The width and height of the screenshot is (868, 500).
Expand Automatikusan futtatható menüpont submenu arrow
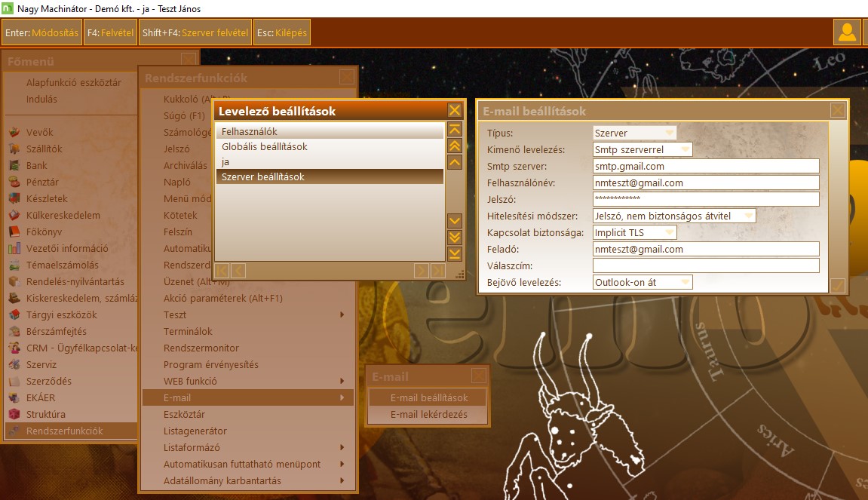tap(342, 465)
